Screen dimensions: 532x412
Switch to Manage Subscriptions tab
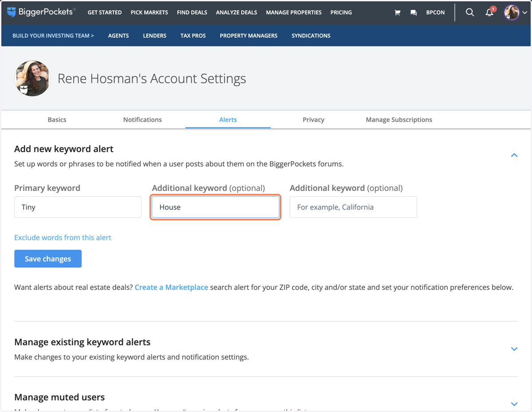coord(399,120)
